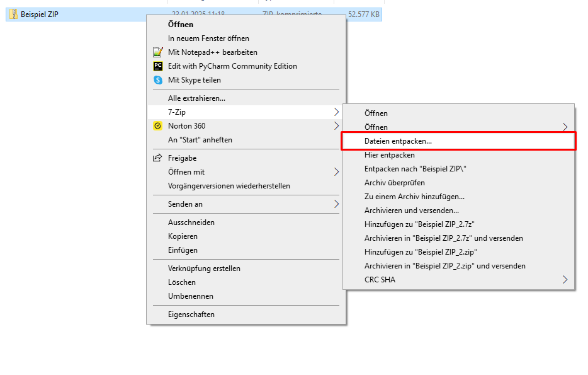
Task: Click the Freigabe share icon
Action: pyautogui.click(x=158, y=158)
